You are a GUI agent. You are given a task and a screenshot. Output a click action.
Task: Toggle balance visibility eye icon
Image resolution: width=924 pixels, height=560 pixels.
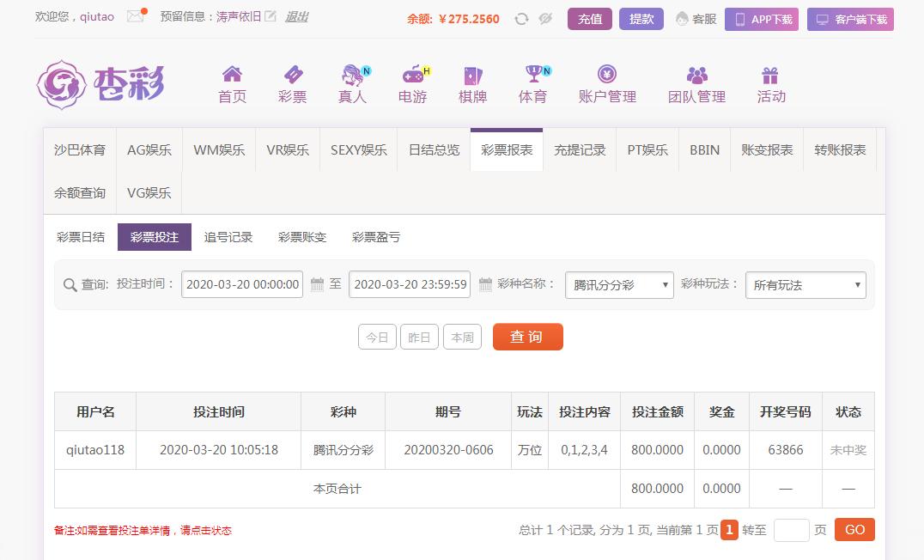click(x=545, y=19)
